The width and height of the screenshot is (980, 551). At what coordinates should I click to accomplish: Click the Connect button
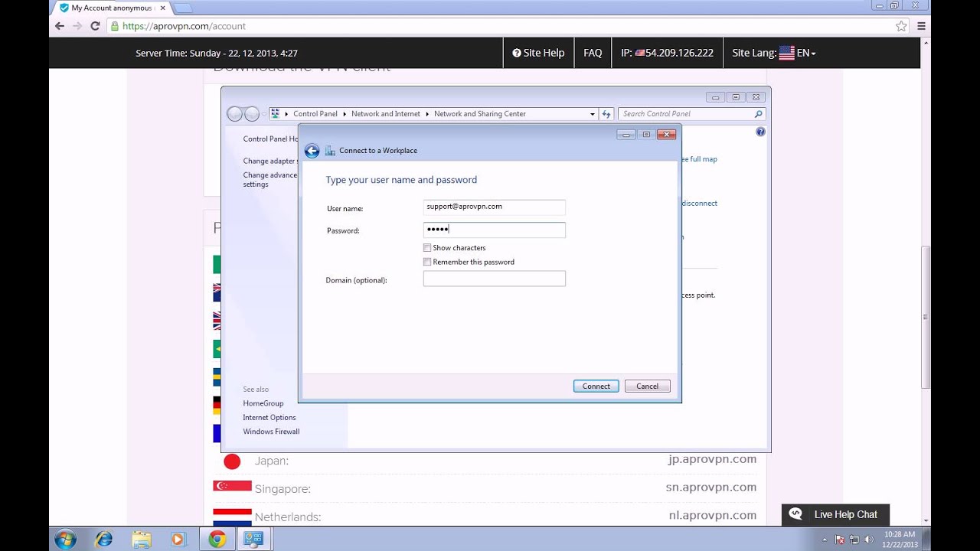point(596,386)
